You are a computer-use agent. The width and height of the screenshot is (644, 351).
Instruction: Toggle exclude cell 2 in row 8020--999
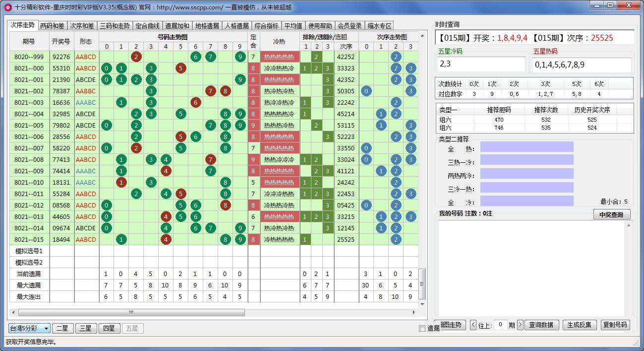pos(316,57)
